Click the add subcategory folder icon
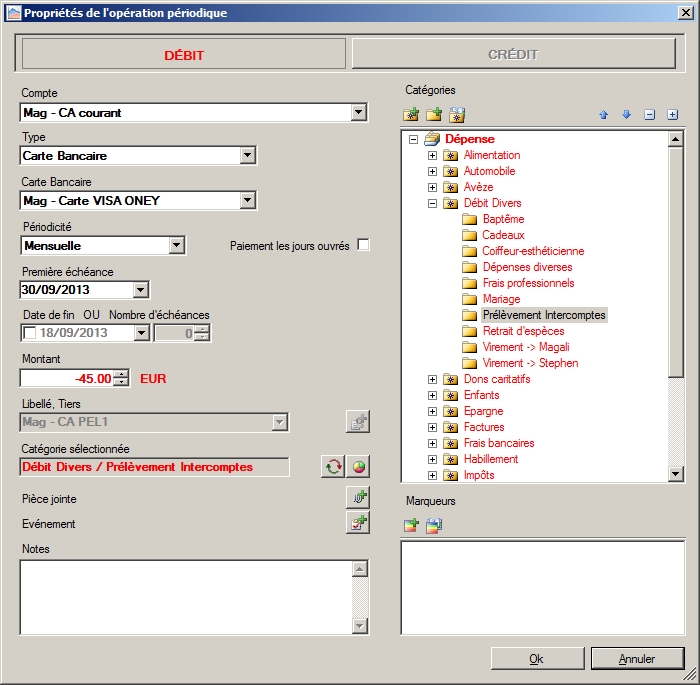 pos(433,115)
